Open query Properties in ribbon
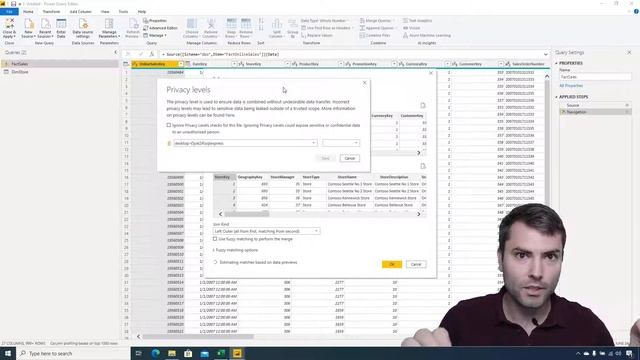This screenshot has height=360, width=640. click(x=155, y=20)
